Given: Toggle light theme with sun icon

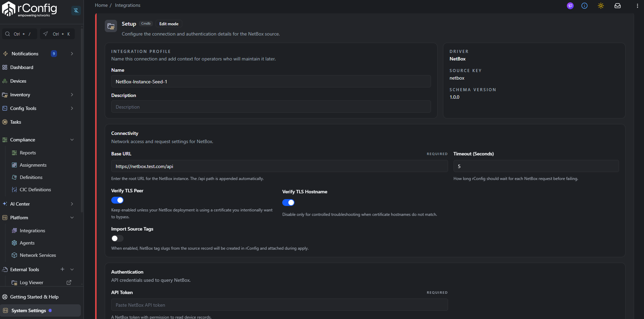Looking at the screenshot, I should pyautogui.click(x=601, y=6).
